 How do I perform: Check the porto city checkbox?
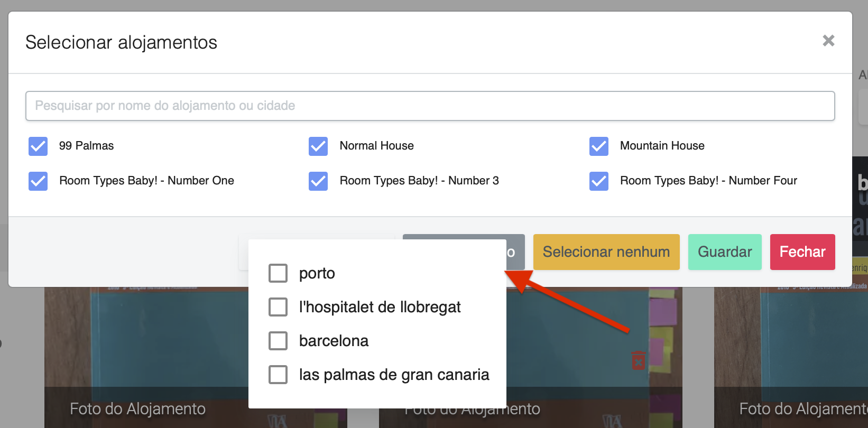(x=278, y=273)
